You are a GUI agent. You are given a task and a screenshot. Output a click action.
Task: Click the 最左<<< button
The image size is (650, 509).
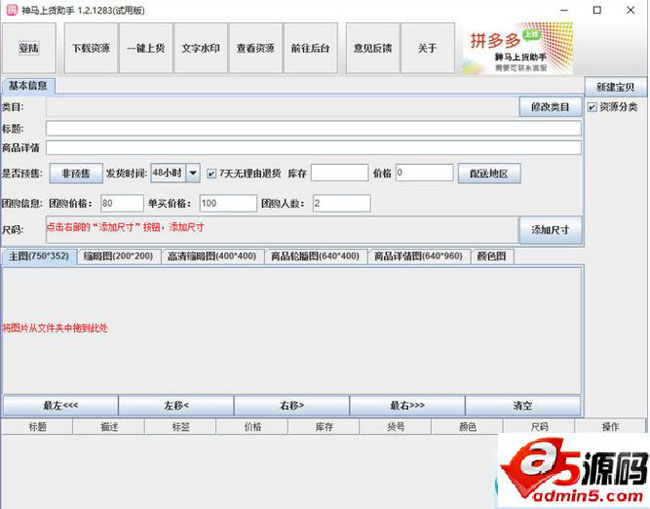pyautogui.click(x=61, y=405)
